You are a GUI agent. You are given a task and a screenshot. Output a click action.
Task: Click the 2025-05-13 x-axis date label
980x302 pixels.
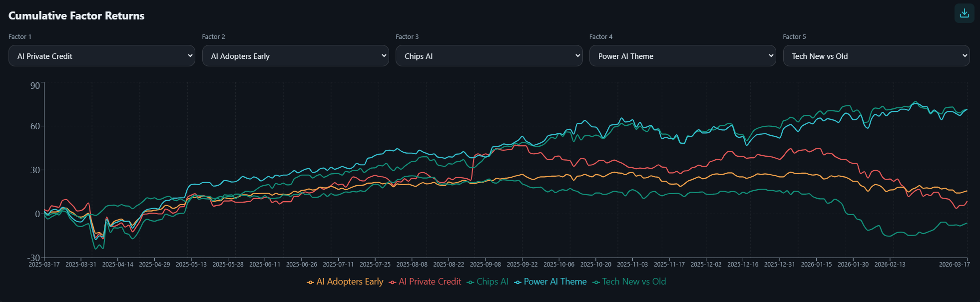[191, 265]
